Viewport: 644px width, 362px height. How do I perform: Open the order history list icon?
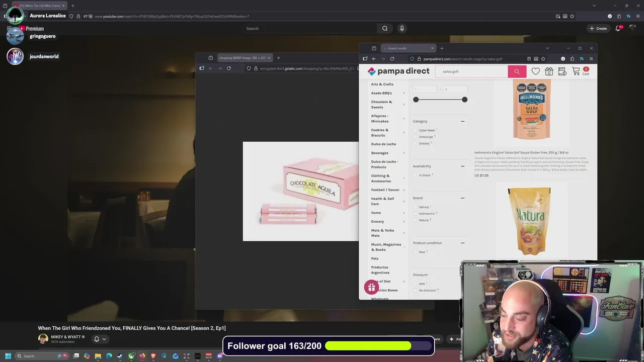(562, 71)
